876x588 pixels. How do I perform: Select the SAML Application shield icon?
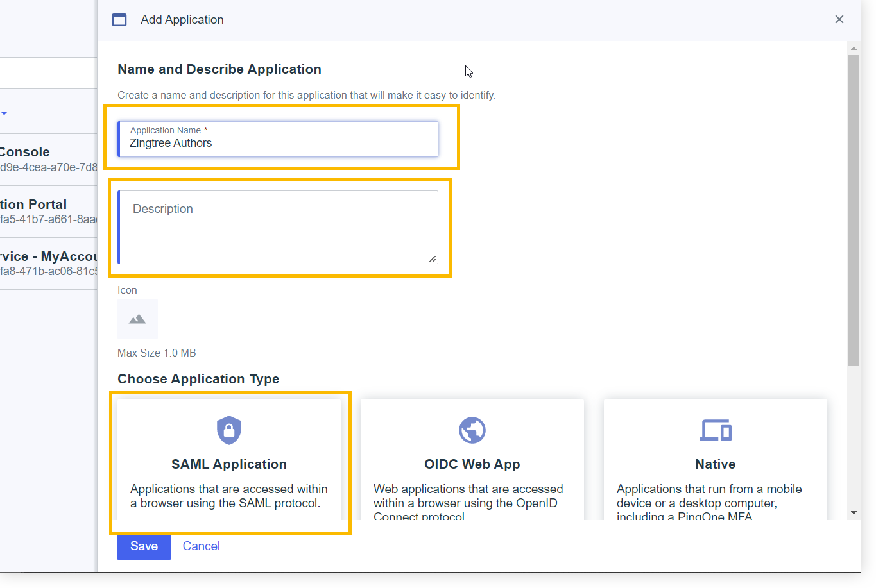(x=229, y=430)
